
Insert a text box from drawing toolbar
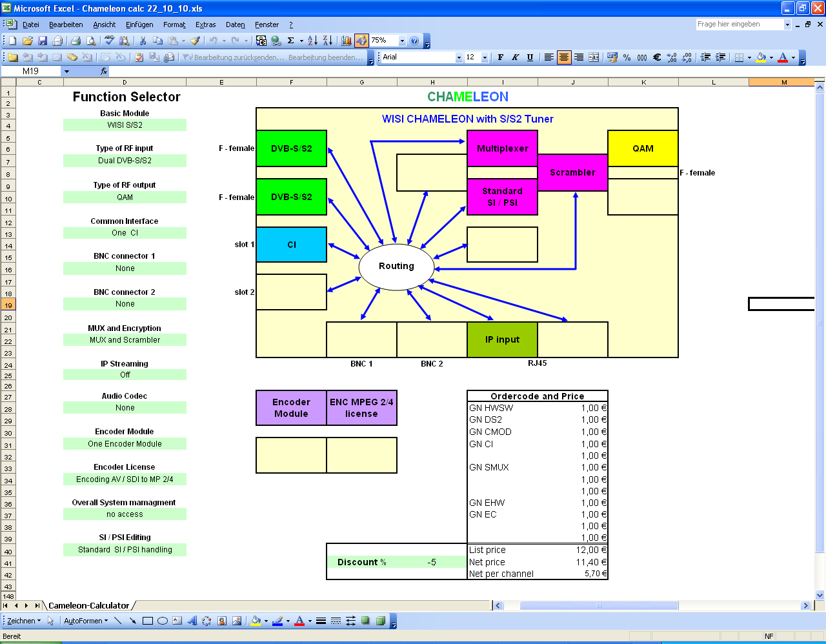coord(177,621)
